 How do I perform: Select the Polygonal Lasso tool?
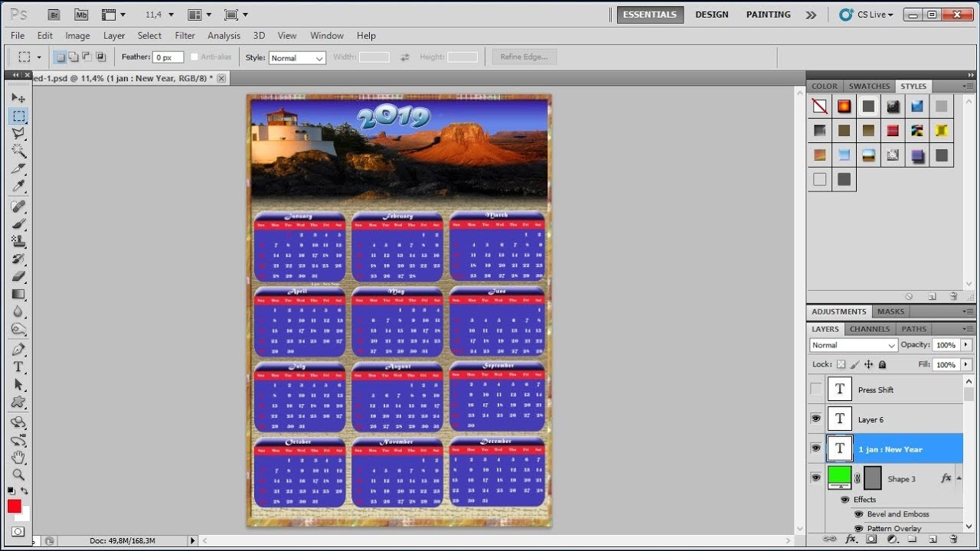coord(18,133)
